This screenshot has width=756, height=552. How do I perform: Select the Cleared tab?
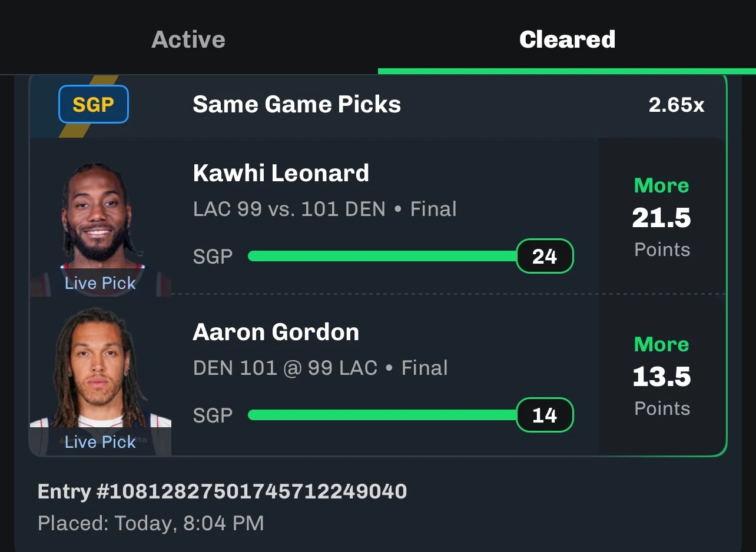click(567, 39)
